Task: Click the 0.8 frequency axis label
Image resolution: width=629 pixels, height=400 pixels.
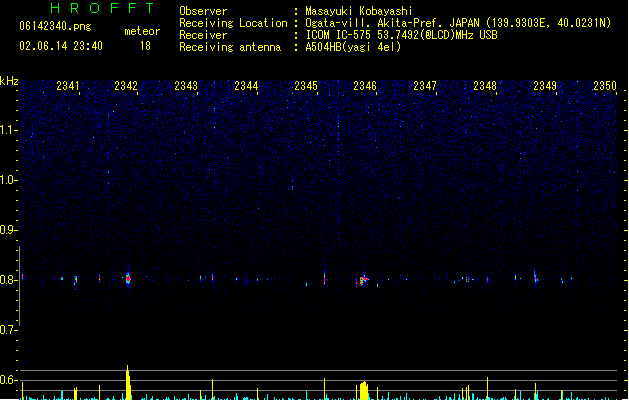Action: (8, 280)
